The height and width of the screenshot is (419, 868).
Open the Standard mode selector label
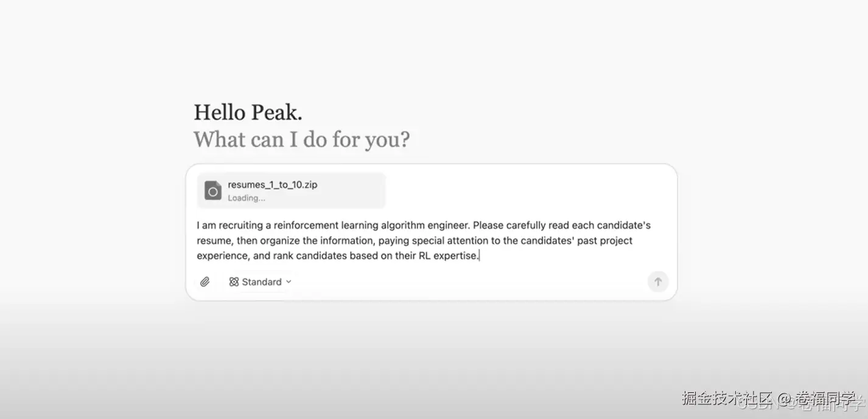click(262, 282)
